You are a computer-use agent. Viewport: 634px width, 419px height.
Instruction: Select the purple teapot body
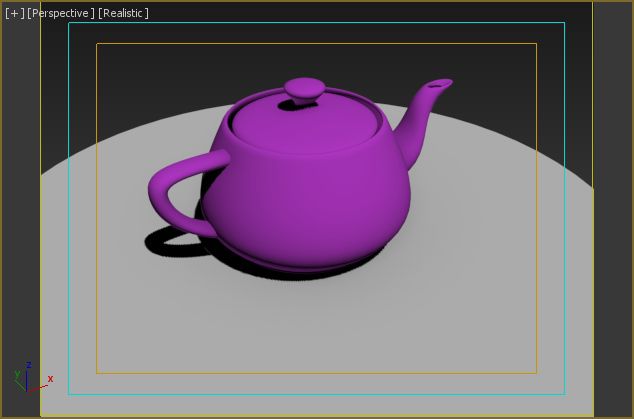306,198
